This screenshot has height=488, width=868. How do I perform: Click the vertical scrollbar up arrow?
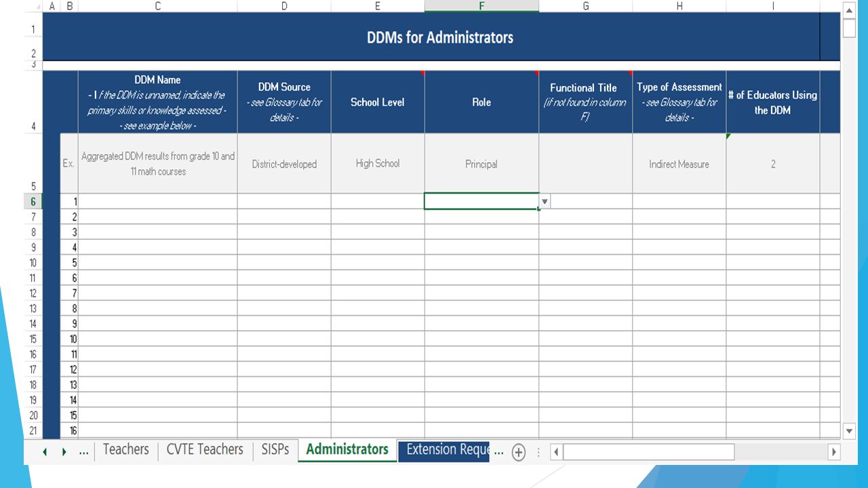click(849, 9)
